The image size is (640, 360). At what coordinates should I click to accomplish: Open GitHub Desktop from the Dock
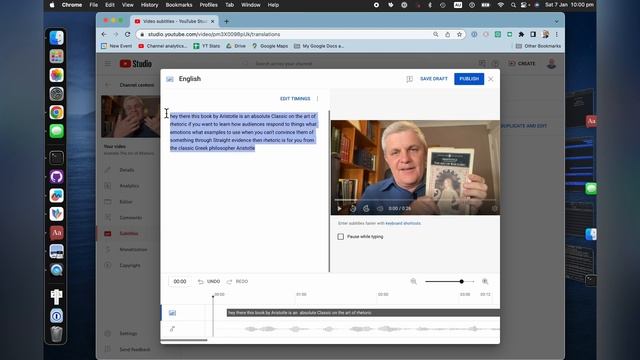pos(56,177)
